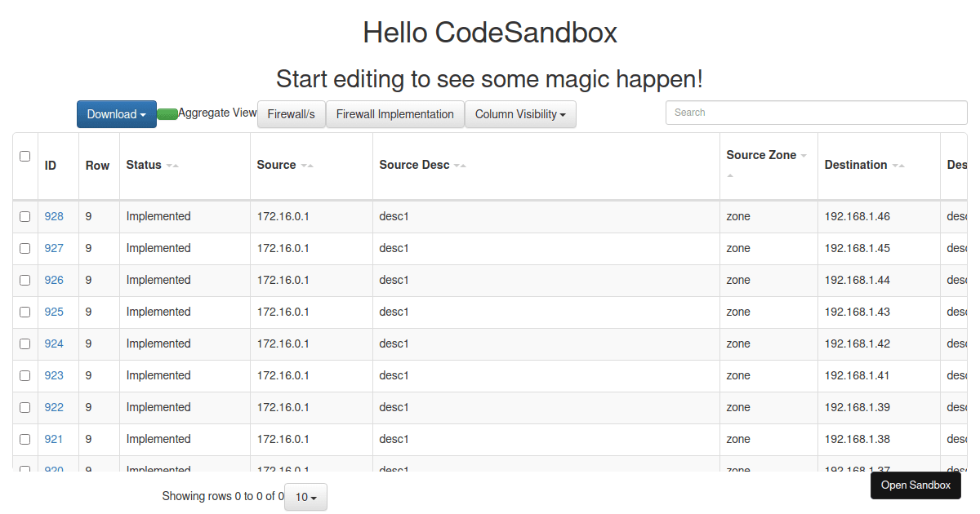Click the Open Sandbox button
The width and height of the screenshot is (980, 514).
click(915, 485)
